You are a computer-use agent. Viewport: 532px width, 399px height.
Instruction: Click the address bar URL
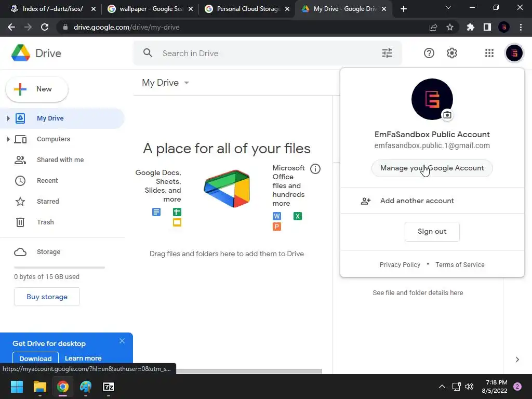click(126, 27)
